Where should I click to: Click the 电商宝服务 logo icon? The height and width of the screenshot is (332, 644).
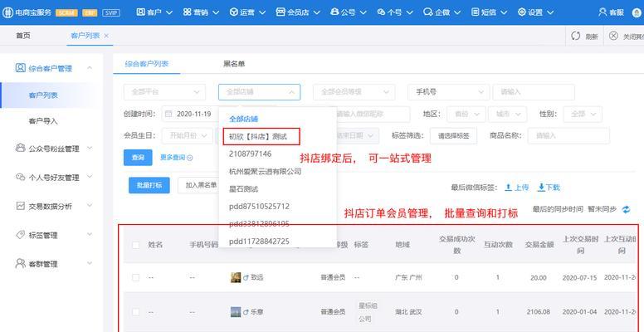(x=7, y=12)
